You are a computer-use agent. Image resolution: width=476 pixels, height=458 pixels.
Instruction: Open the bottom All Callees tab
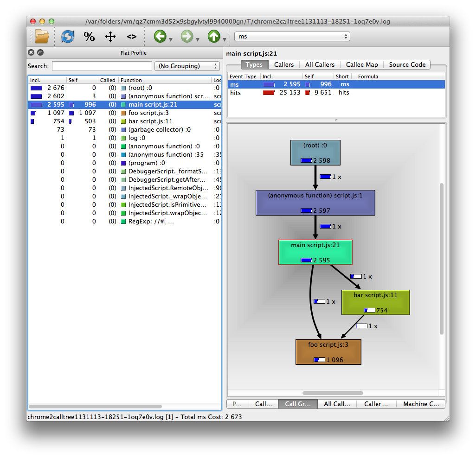pyautogui.click(x=337, y=404)
